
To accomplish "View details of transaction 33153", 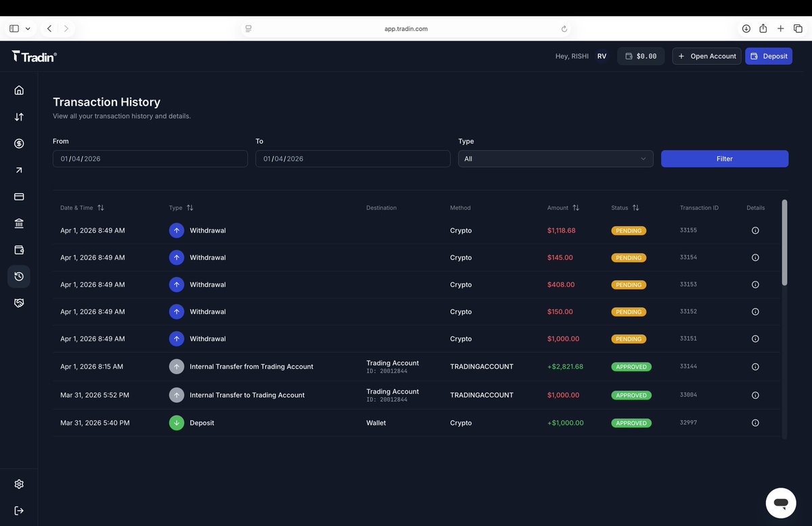I will coord(755,284).
